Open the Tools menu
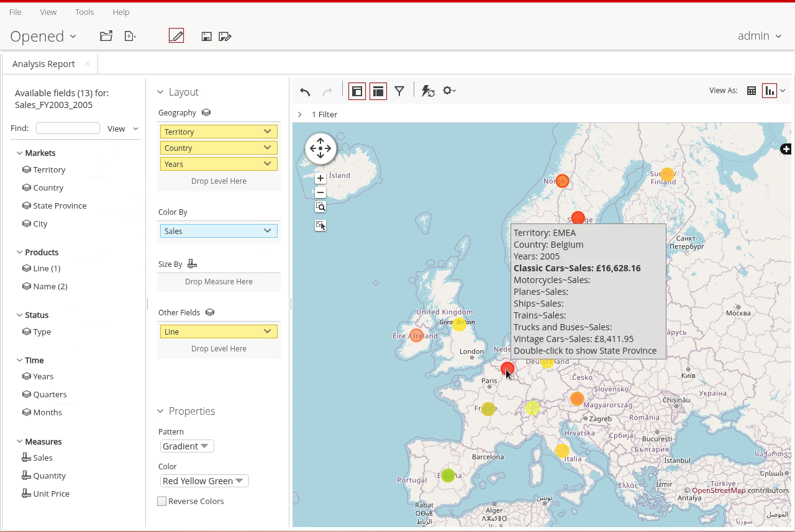This screenshot has width=795, height=532. (x=84, y=12)
